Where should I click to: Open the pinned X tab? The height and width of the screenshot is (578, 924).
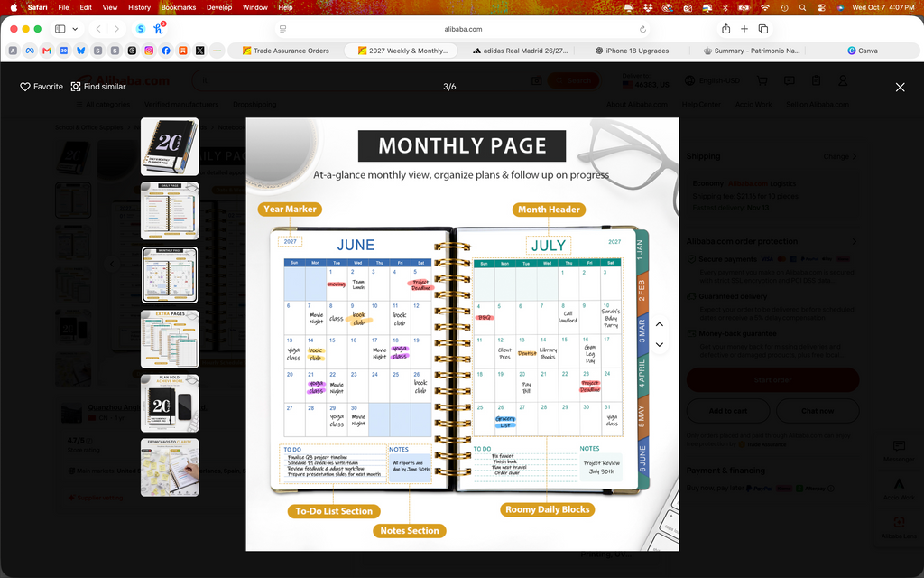click(x=200, y=51)
